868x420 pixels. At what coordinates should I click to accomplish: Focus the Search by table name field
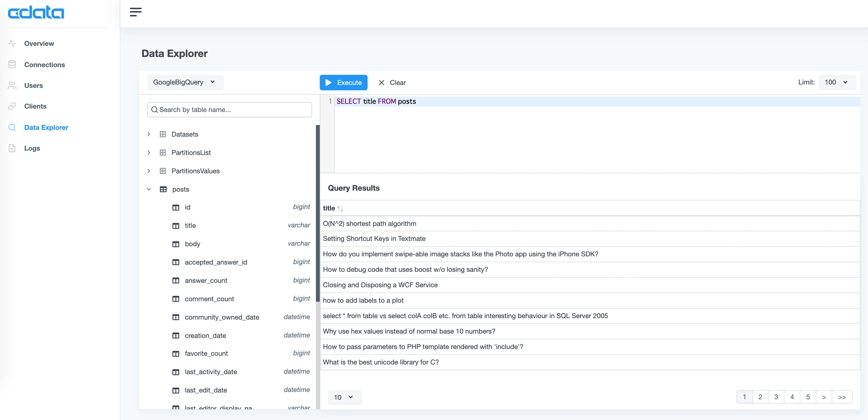(229, 110)
